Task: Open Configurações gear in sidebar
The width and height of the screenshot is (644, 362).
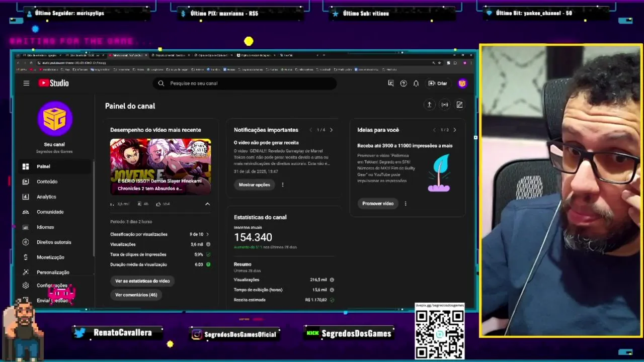Action: click(26, 286)
